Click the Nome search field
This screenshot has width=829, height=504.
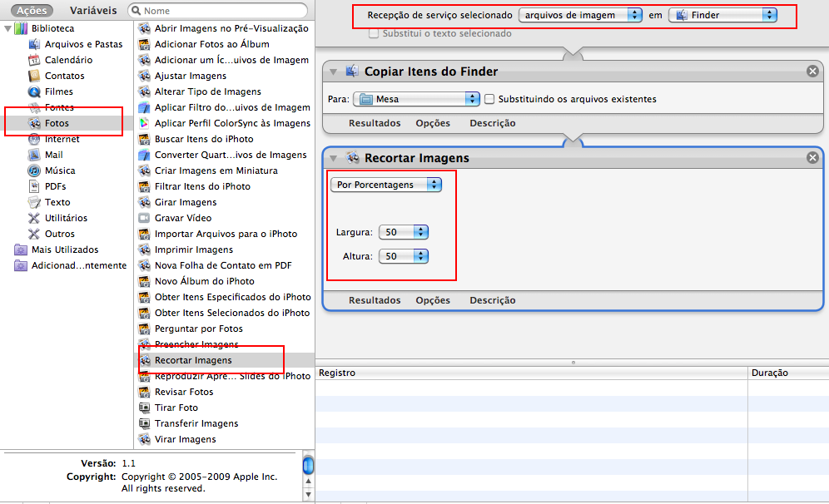218,11
